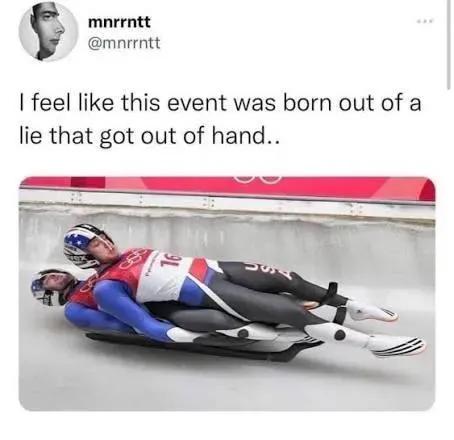Open mnrrntt's profile picture avatar
454x440 pixels.
(48, 32)
